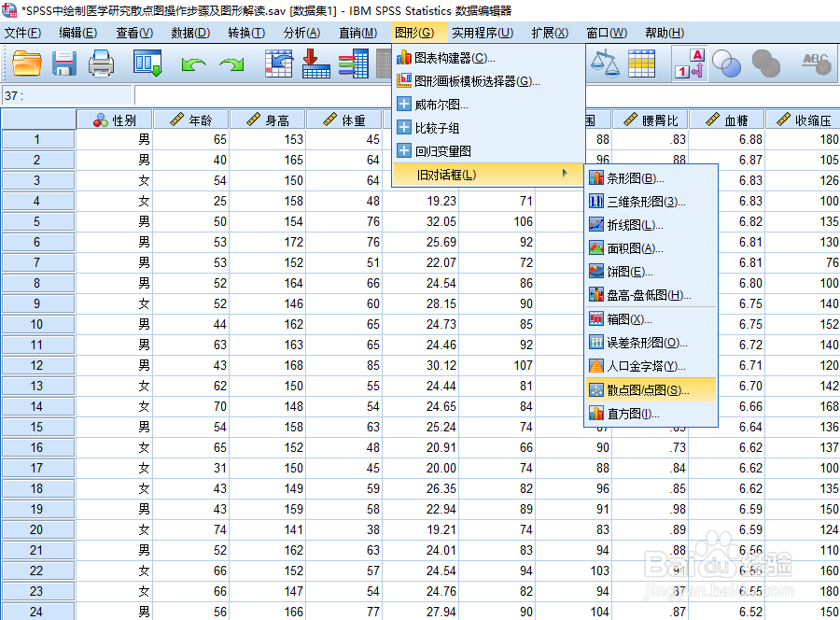
Task: Open the file folder toolbar icon
Action: 27,63
